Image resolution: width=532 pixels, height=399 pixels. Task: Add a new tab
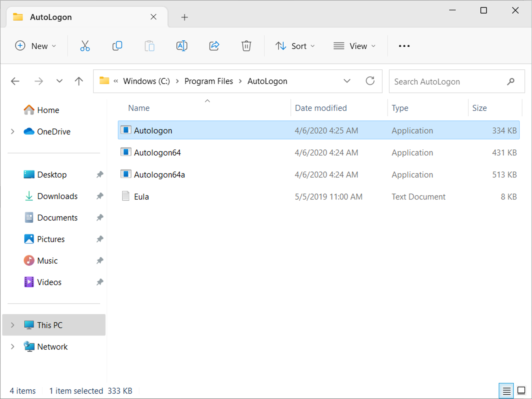[x=185, y=17]
